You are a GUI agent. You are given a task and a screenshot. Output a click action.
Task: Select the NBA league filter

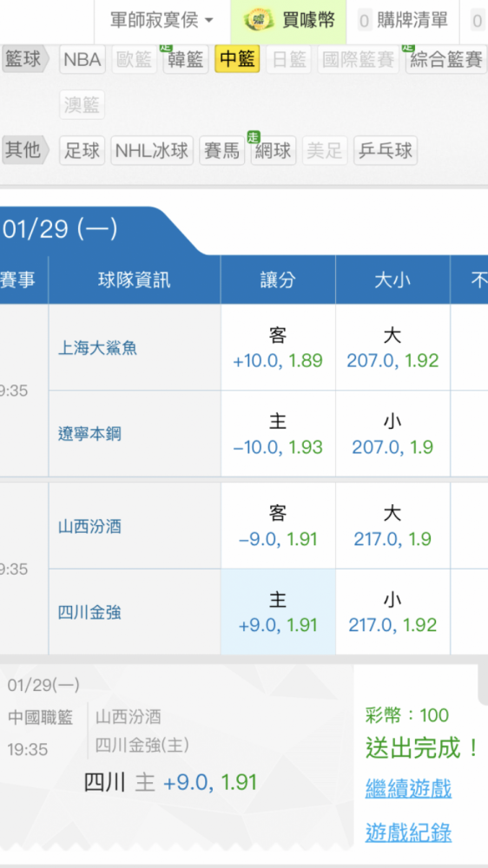(x=82, y=59)
